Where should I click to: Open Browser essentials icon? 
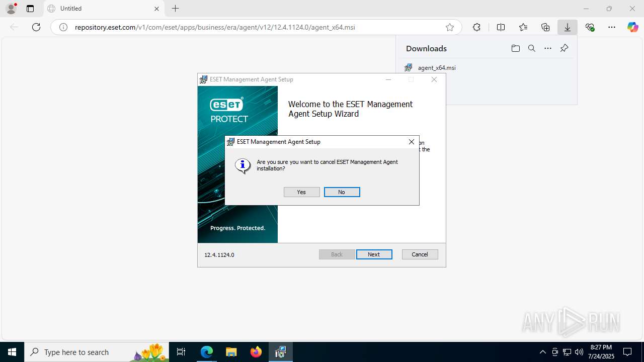590,27
